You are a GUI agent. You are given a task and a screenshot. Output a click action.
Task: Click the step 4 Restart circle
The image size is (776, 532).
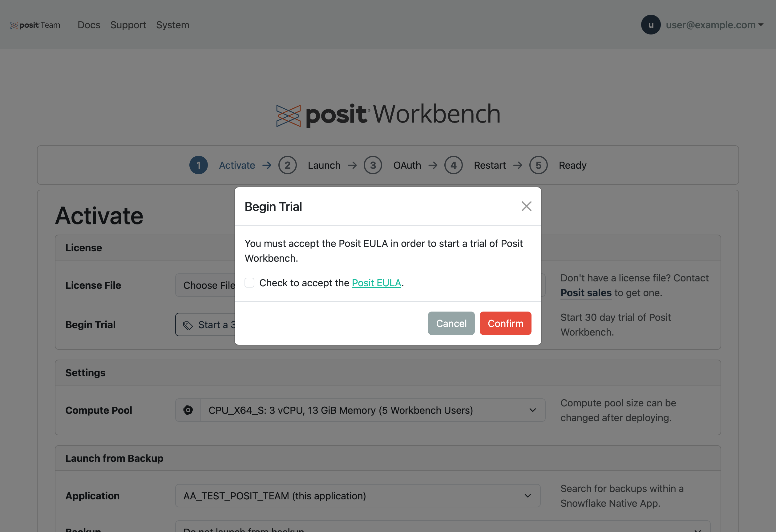point(453,165)
